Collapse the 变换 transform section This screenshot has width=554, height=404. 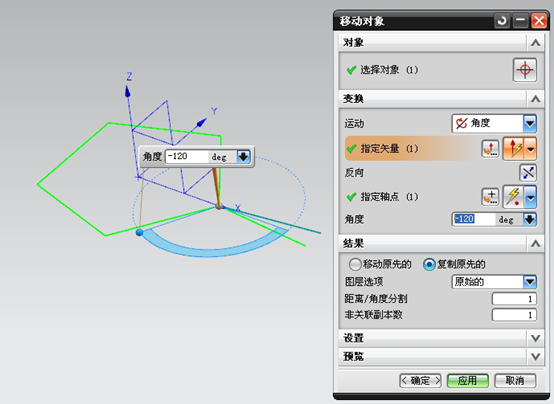pos(535,99)
